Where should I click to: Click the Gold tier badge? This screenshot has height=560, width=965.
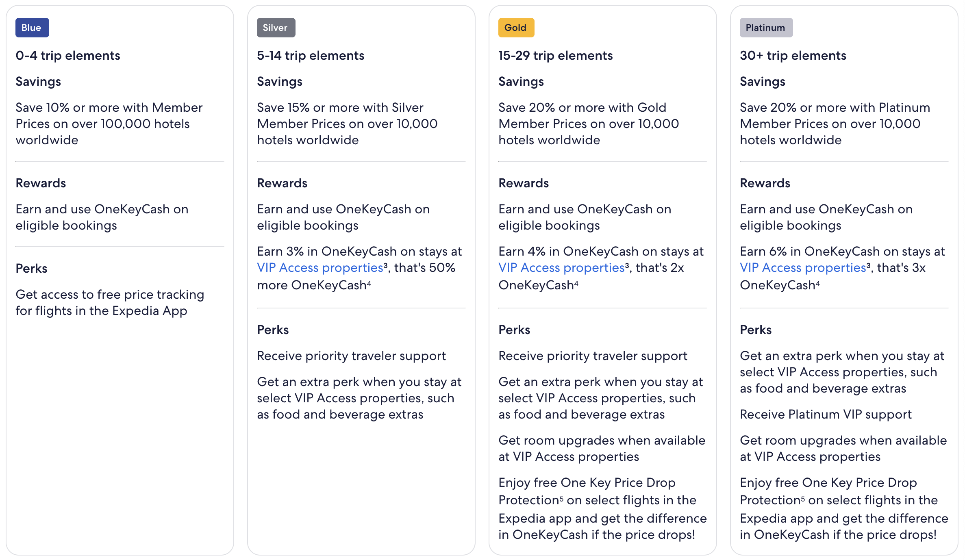[x=516, y=28]
